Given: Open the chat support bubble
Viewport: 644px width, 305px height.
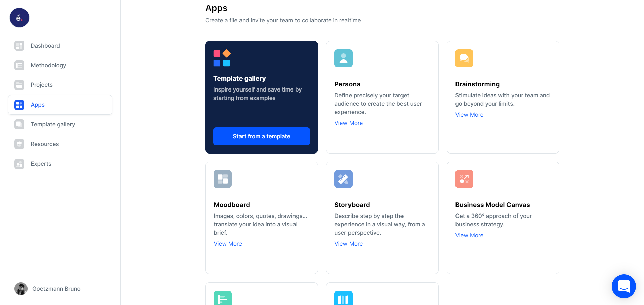Looking at the screenshot, I should pos(624,286).
